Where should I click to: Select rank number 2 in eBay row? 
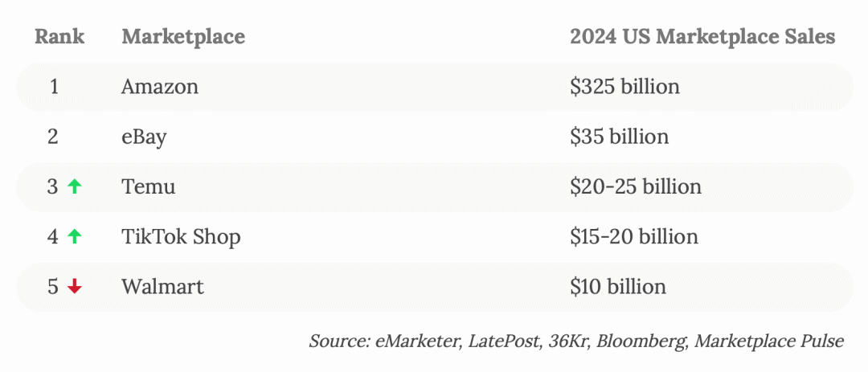tap(53, 137)
